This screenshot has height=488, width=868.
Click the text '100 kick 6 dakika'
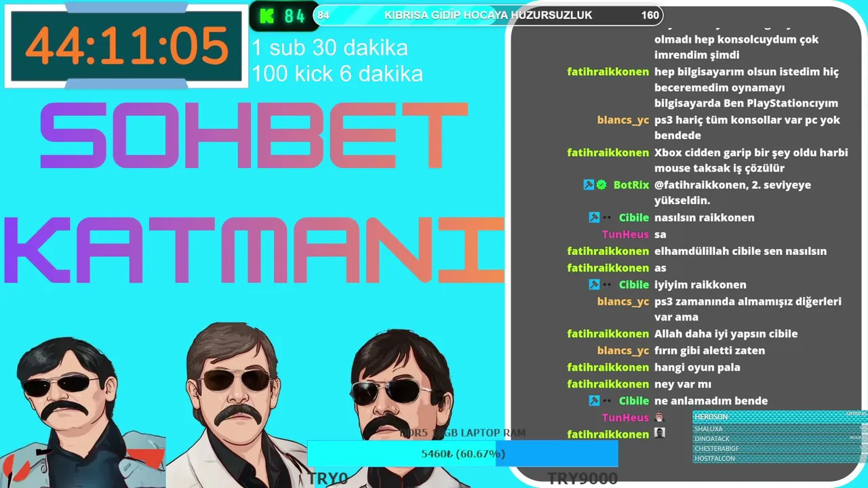click(337, 73)
